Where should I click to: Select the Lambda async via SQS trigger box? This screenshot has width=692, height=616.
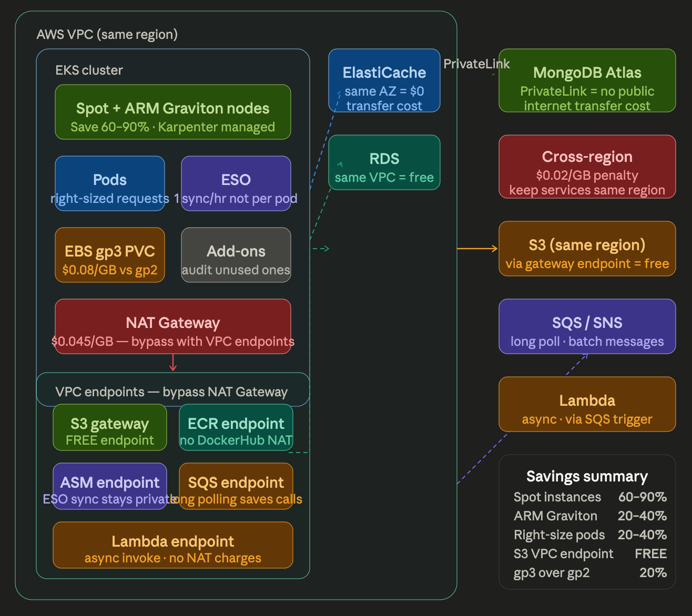tap(587, 404)
